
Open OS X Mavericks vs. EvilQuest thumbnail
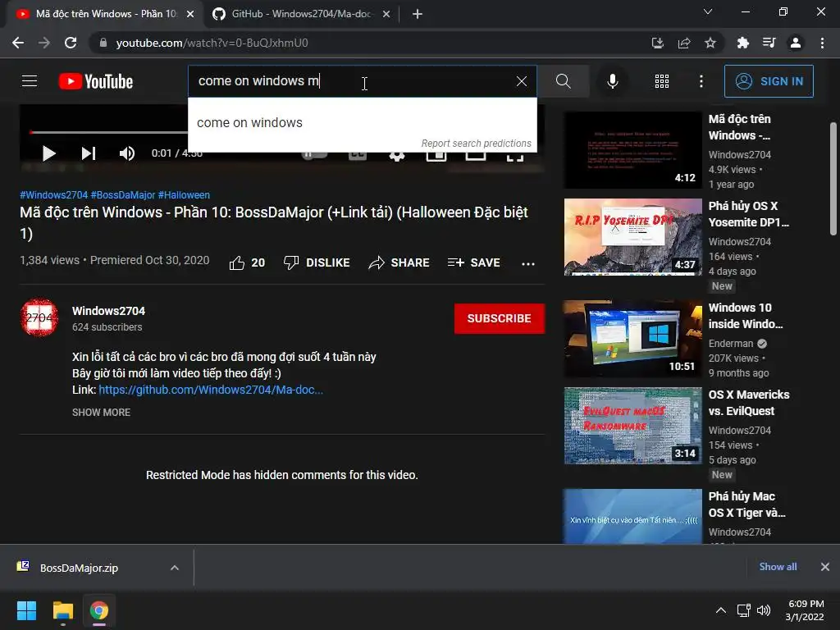pyautogui.click(x=632, y=426)
